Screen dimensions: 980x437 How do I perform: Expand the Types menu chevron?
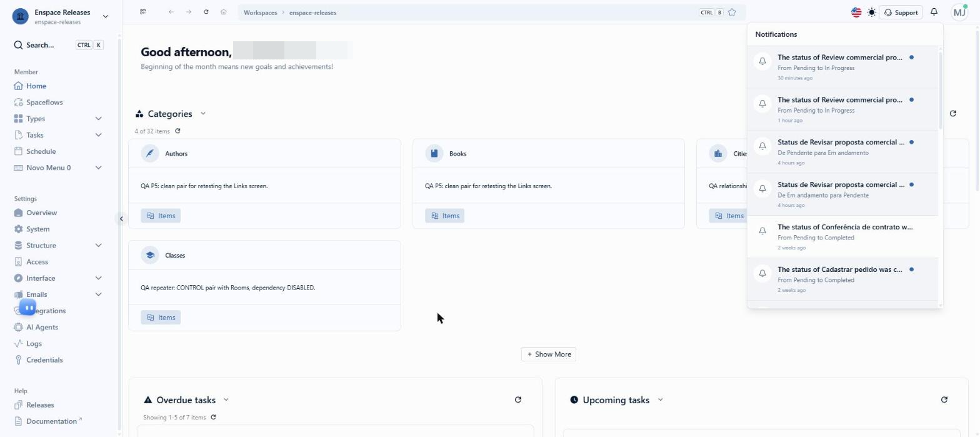click(98, 119)
